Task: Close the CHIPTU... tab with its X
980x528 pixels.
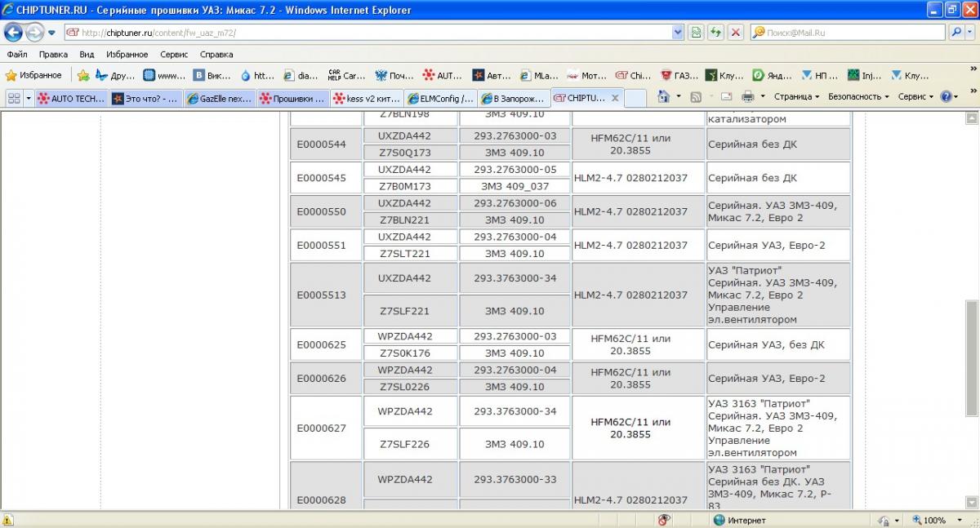Action: [x=615, y=98]
